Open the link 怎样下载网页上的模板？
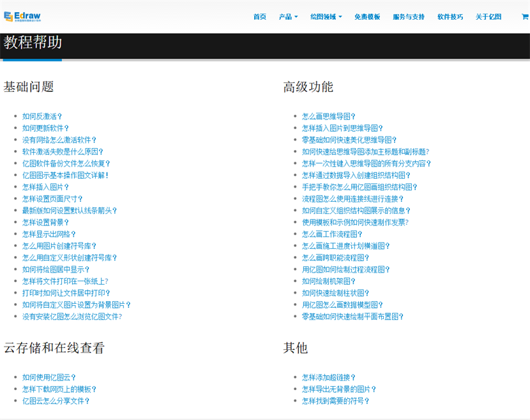The image size is (530, 420). 60,389
